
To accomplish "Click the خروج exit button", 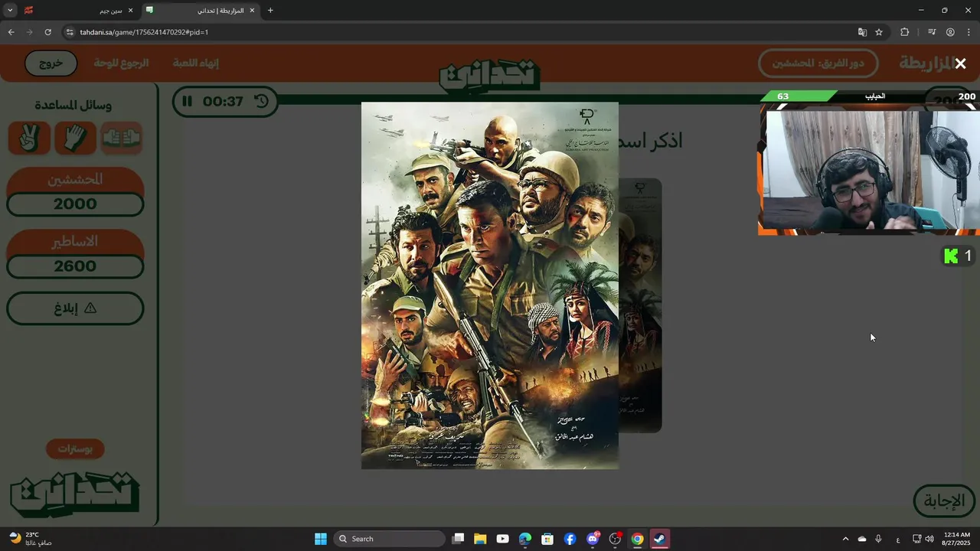I will 51,64.
